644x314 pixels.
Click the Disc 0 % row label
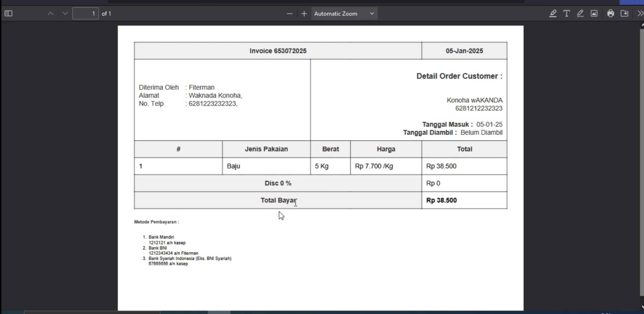[278, 183]
